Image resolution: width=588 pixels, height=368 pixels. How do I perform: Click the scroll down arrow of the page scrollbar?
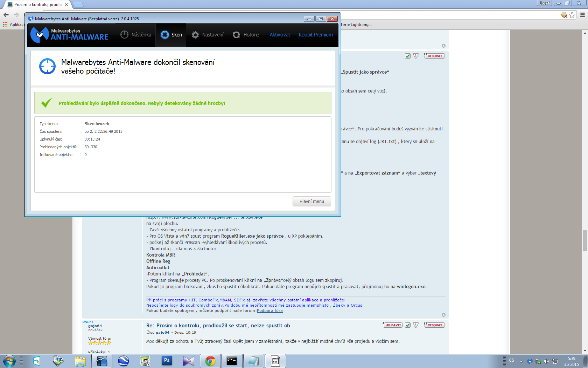point(585,351)
